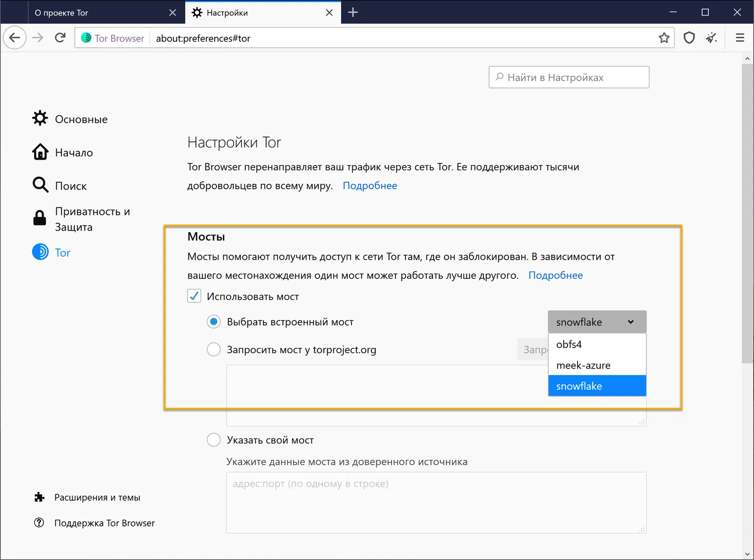Viewport: 754px width, 560px height.
Task: Click the 'Настройки Tor' heading
Action: point(234,143)
